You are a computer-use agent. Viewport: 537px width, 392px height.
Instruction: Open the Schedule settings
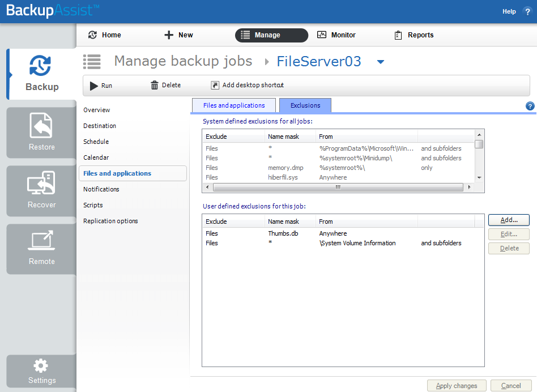(x=96, y=142)
